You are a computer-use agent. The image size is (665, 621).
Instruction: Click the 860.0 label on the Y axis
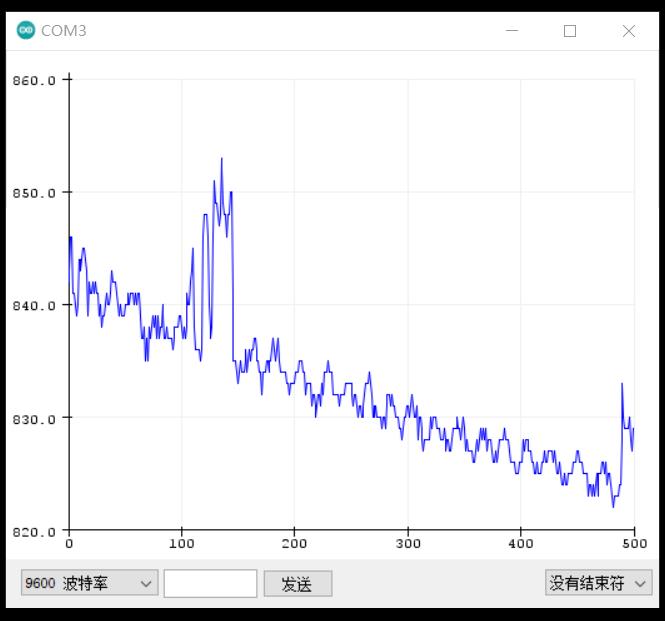pyautogui.click(x=34, y=80)
